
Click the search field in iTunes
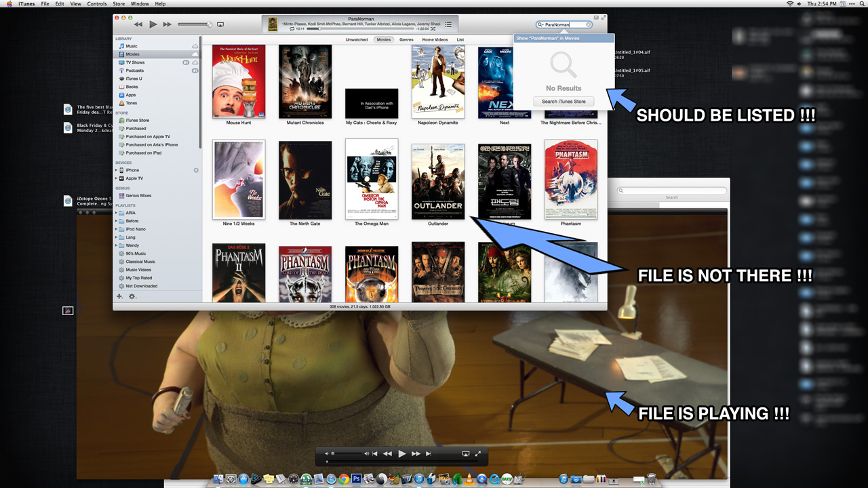(564, 24)
